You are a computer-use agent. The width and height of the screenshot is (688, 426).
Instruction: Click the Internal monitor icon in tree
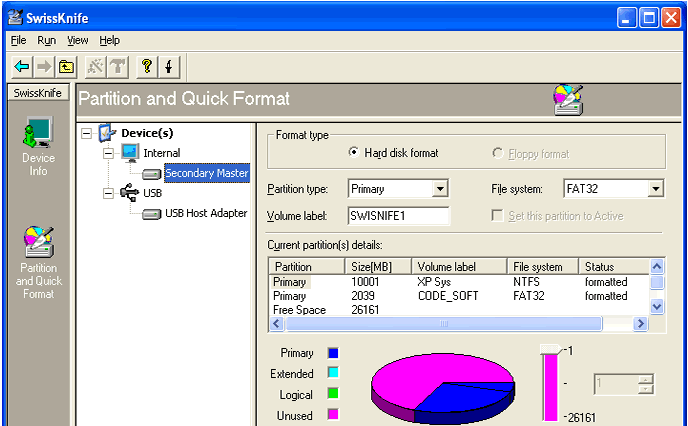[130, 153]
